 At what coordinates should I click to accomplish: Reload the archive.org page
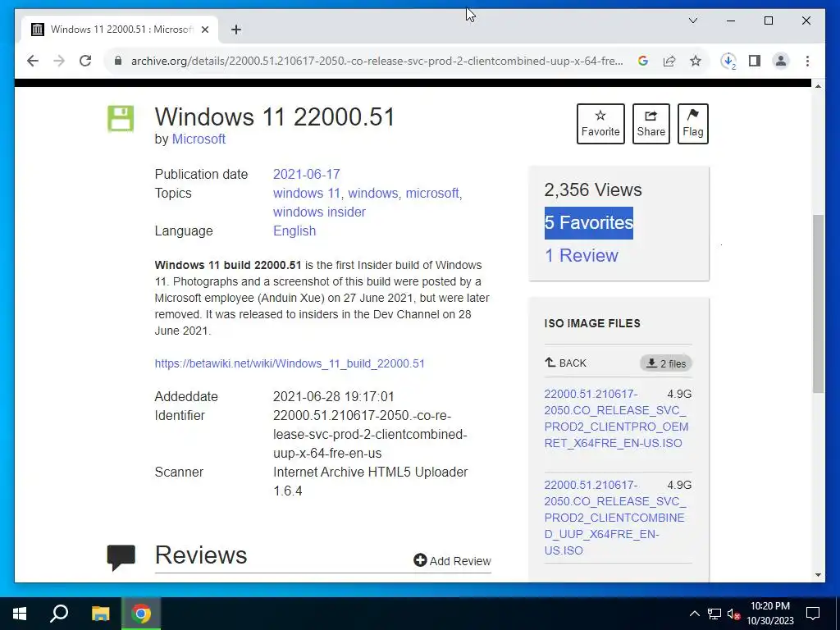coord(85,61)
